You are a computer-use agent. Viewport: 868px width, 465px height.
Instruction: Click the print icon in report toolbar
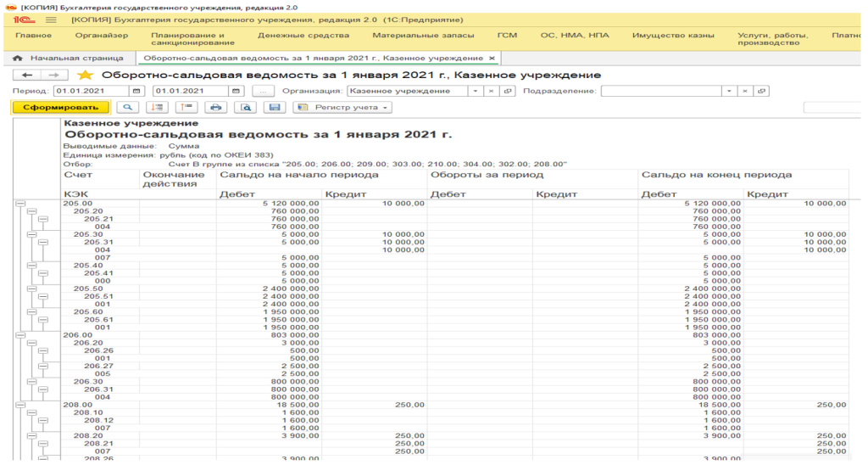pyautogui.click(x=215, y=108)
